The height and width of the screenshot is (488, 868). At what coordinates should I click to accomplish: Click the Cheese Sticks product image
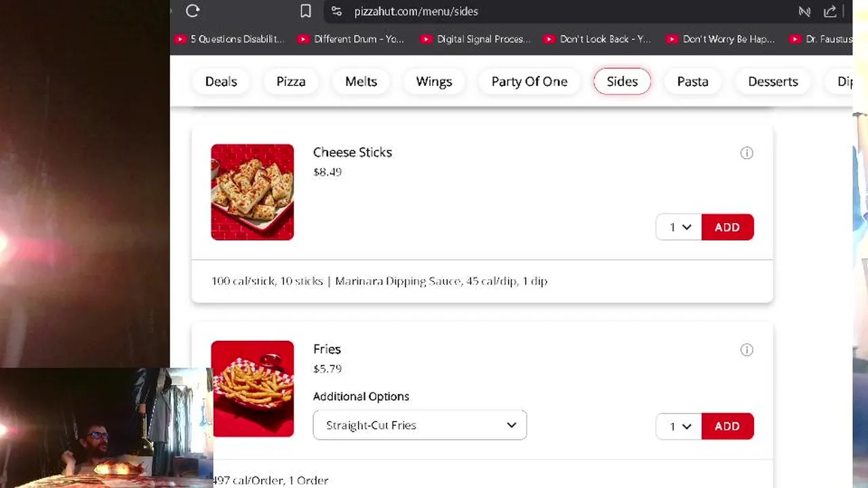(x=252, y=192)
